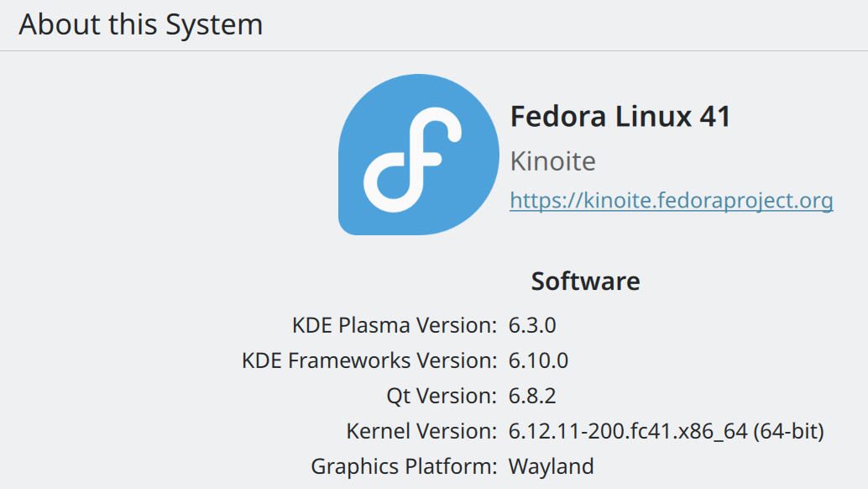Click the Qt Version label
Viewport: 868px width, 489px height.
442,396
